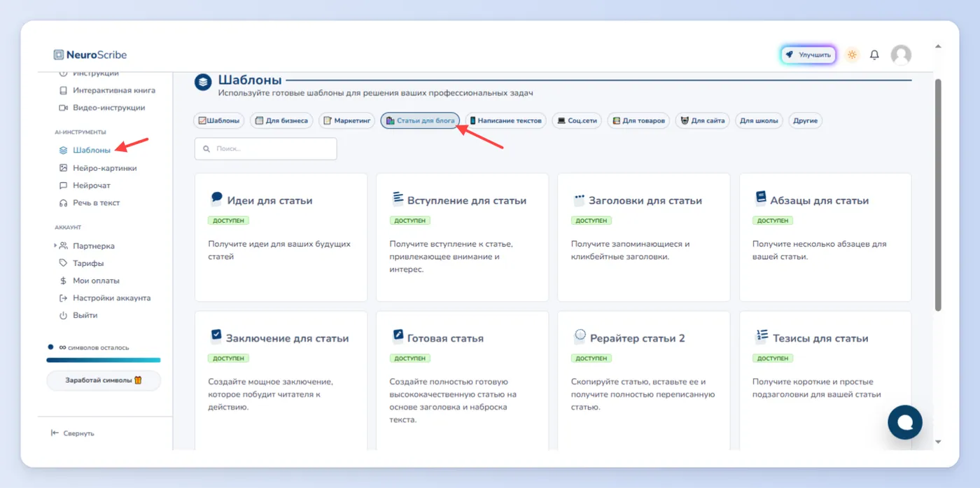980x488 pixels.
Task: Open the user avatar menu
Action: pyautogui.click(x=901, y=55)
